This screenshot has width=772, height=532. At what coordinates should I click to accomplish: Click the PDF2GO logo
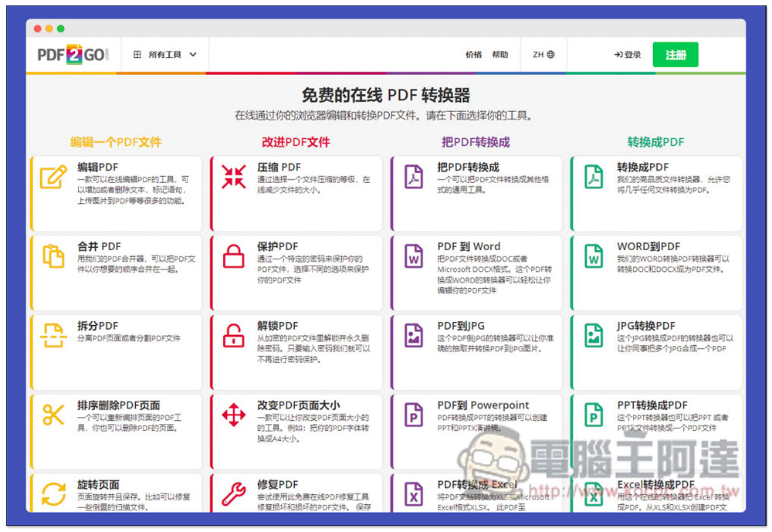pos(73,55)
